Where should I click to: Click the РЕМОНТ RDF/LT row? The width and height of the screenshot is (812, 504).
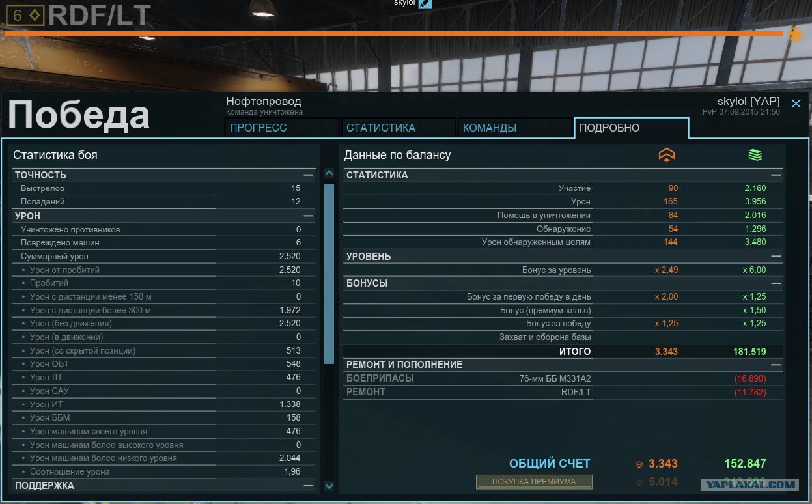(x=563, y=392)
